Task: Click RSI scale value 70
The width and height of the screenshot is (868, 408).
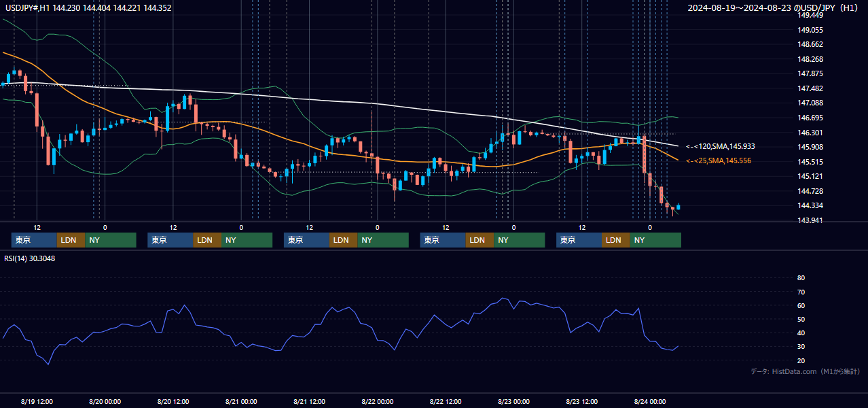Action: (801, 292)
